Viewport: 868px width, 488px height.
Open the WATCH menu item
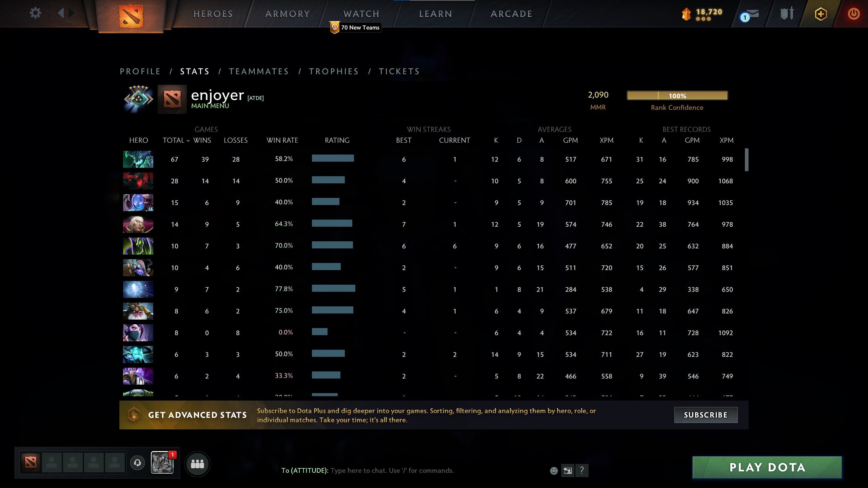361,14
